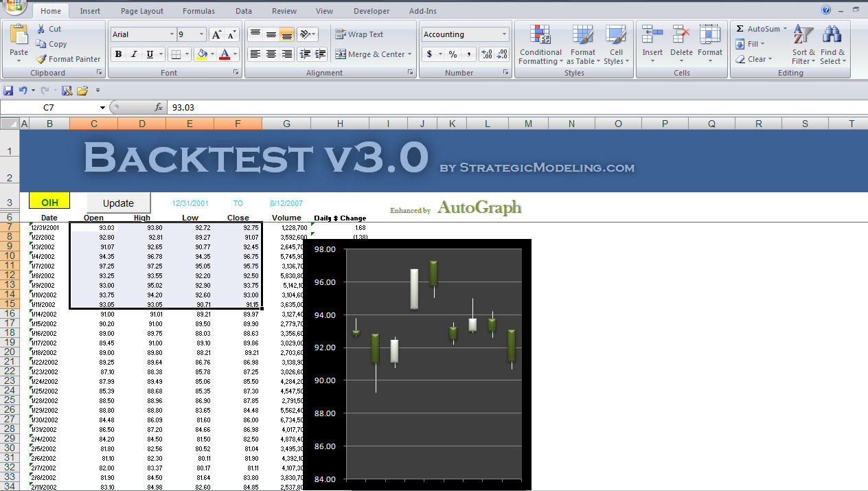Open Sort & Filter
The image size is (868, 491).
point(803,45)
